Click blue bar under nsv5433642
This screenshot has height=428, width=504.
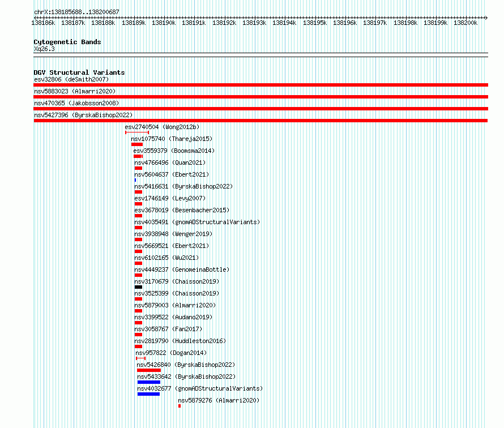tap(149, 382)
